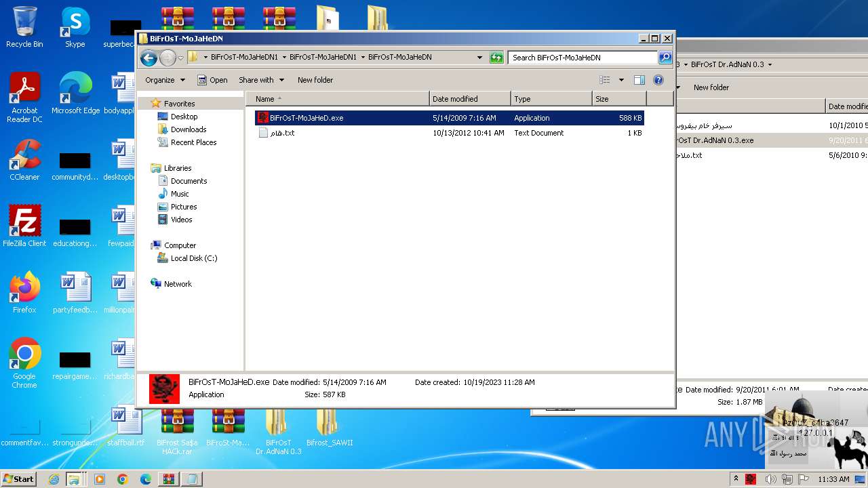Click Windows Explorer taskbar button

click(x=76, y=479)
